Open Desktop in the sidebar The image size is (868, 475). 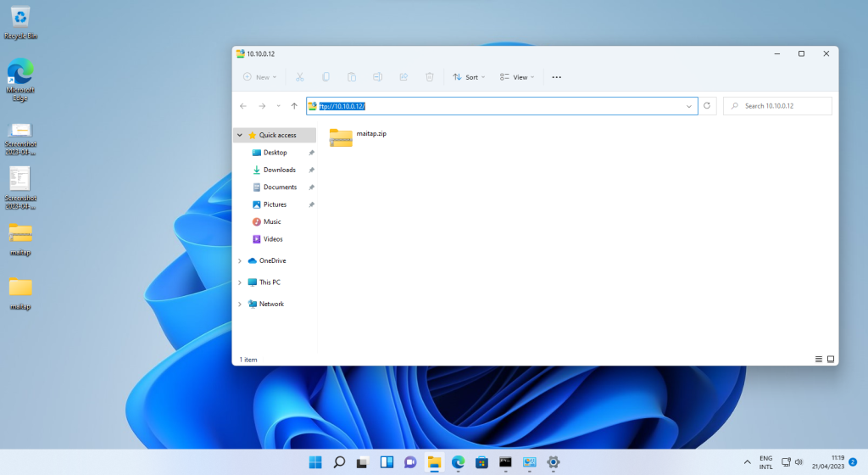click(275, 152)
